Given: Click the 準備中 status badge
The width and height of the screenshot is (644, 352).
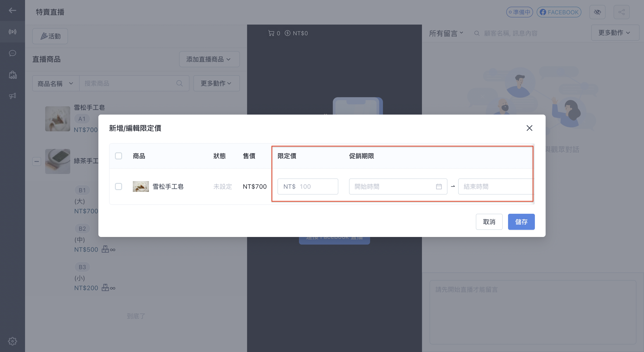Looking at the screenshot, I should tap(519, 12).
